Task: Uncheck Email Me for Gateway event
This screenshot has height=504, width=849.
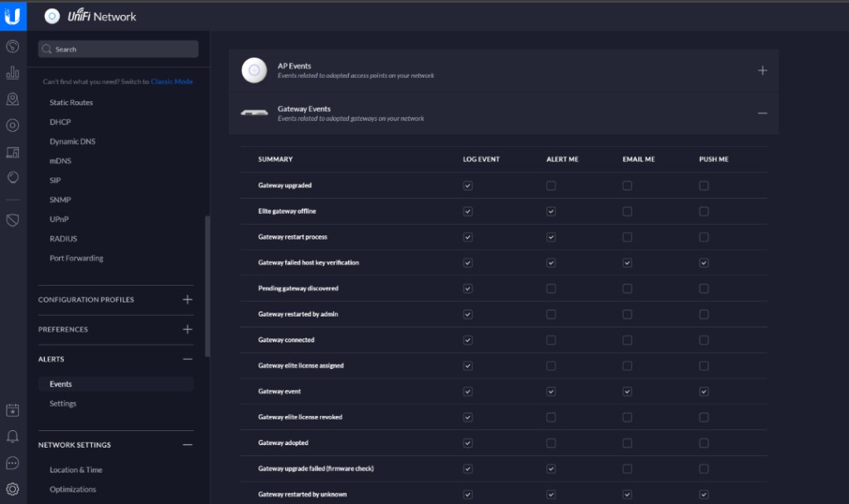Action: 627,391
